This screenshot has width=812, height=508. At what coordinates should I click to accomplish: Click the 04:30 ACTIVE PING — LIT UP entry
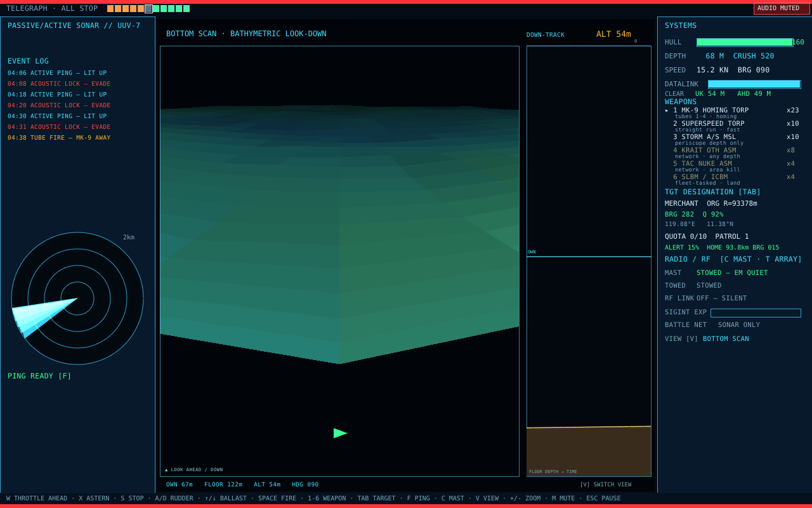pos(57,116)
